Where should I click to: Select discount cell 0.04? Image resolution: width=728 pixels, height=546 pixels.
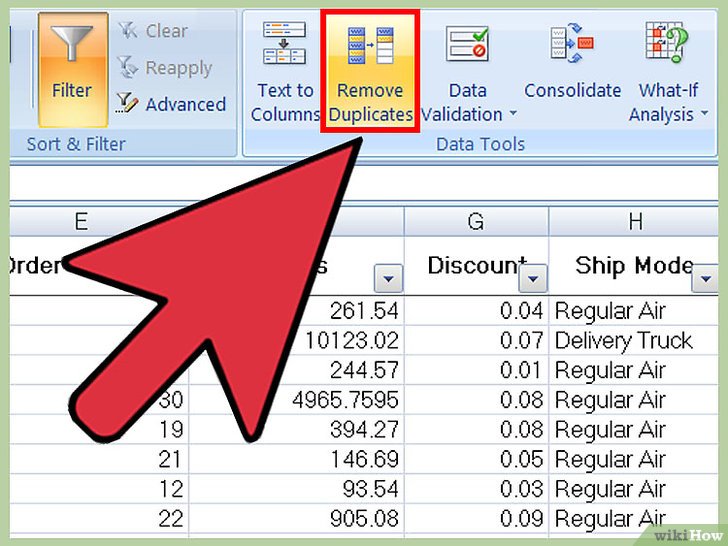[x=476, y=311]
